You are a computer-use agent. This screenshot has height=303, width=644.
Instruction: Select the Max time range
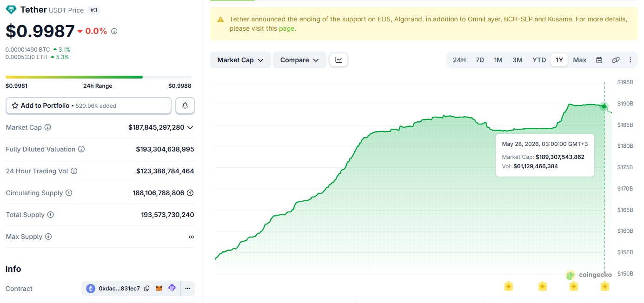579,60
